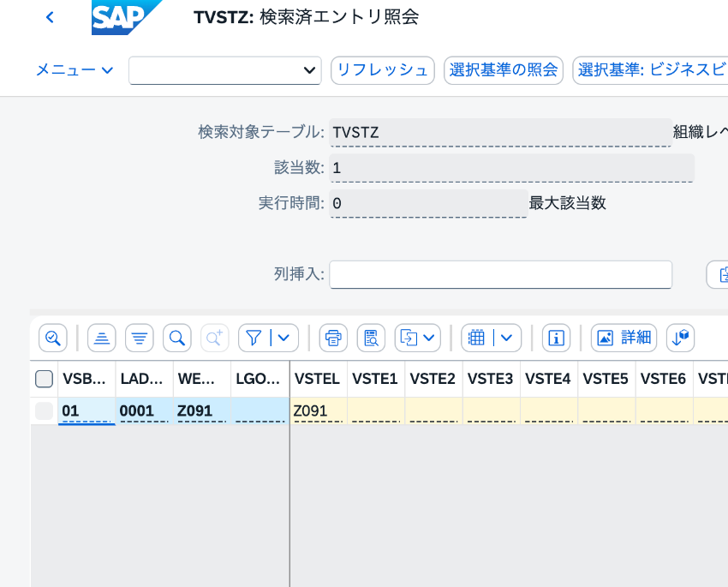
Task: Click the cell with value 0001
Action: pyautogui.click(x=144, y=411)
